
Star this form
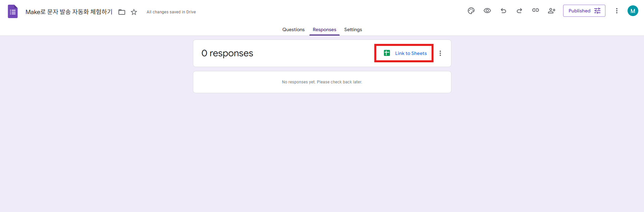pyautogui.click(x=134, y=12)
